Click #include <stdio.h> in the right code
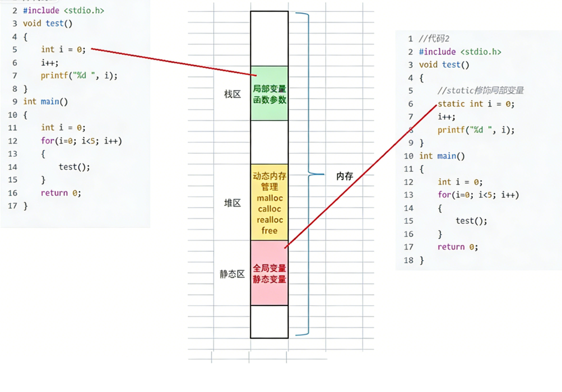This screenshot has height=392, width=562. 460,52
